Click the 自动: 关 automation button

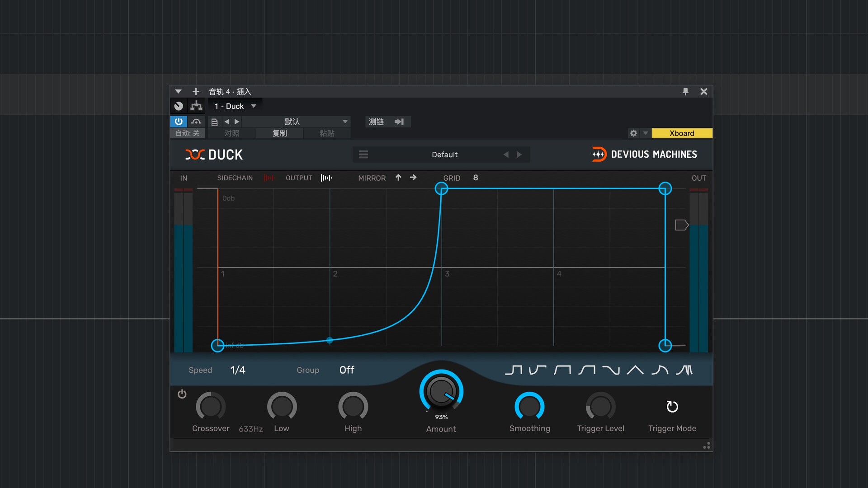187,133
